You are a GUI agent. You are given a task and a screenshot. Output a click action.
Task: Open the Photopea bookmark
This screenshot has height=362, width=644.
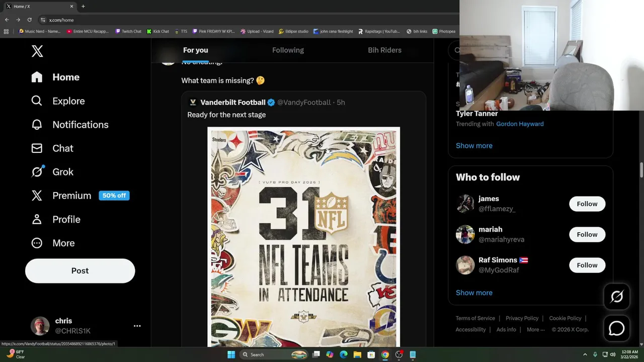[x=444, y=31]
